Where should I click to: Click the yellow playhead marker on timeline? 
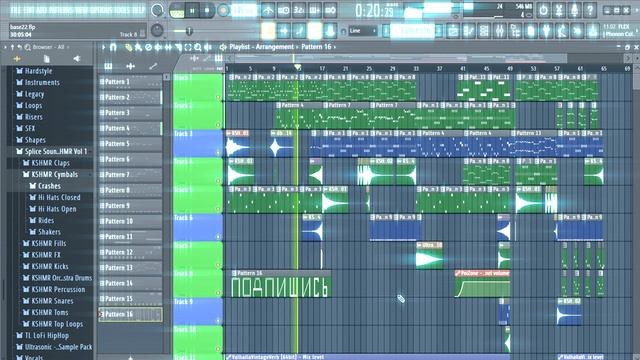pyautogui.click(x=298, y=67)
